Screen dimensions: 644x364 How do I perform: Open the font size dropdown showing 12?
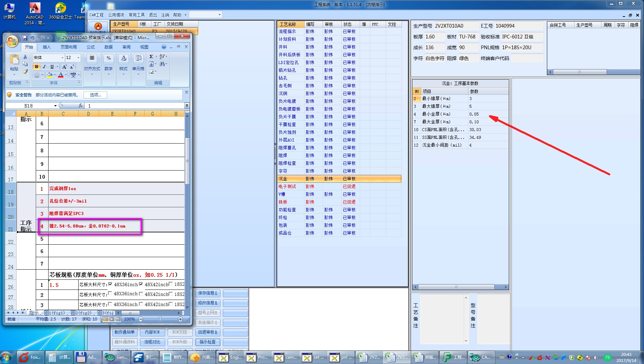pos(79,58)
